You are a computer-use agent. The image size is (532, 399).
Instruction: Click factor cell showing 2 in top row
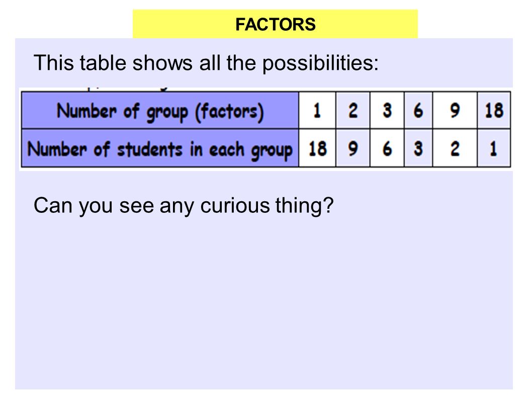tap(353, 110)
